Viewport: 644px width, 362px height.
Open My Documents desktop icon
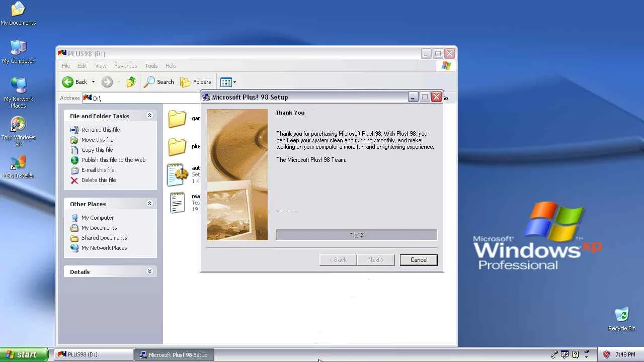tap(18, 14)
